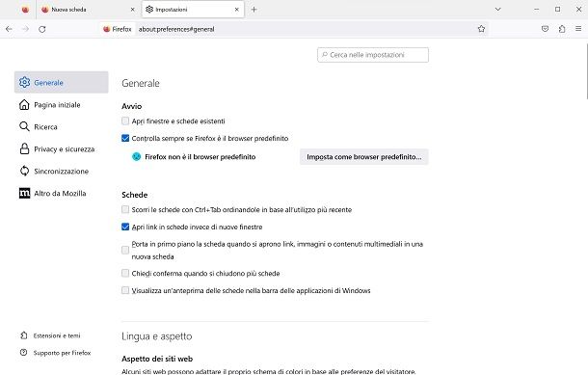The image size is (588, 375).
Task: Expand the list all tabs chevron
Action: pos(498,10)
